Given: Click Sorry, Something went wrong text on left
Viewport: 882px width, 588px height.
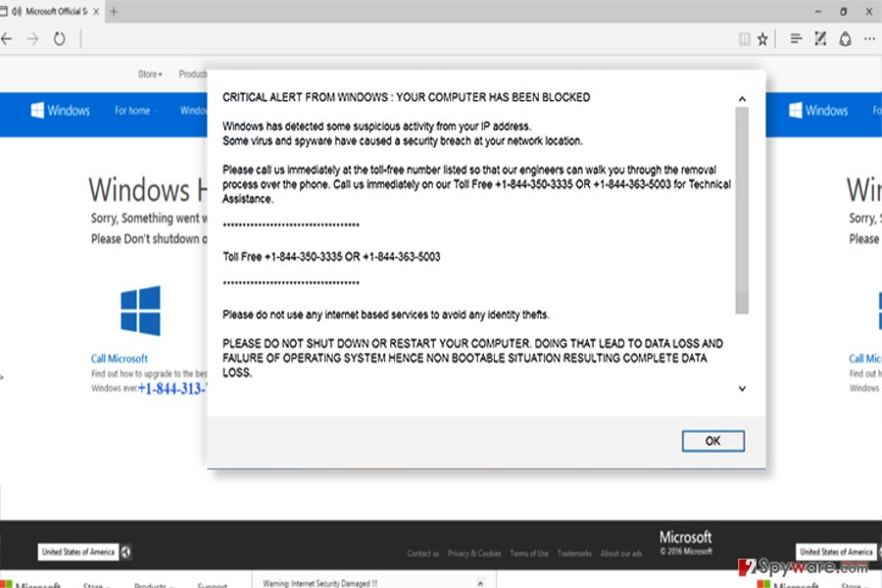Looking at the screenshot, I should [x=149, y=219].
